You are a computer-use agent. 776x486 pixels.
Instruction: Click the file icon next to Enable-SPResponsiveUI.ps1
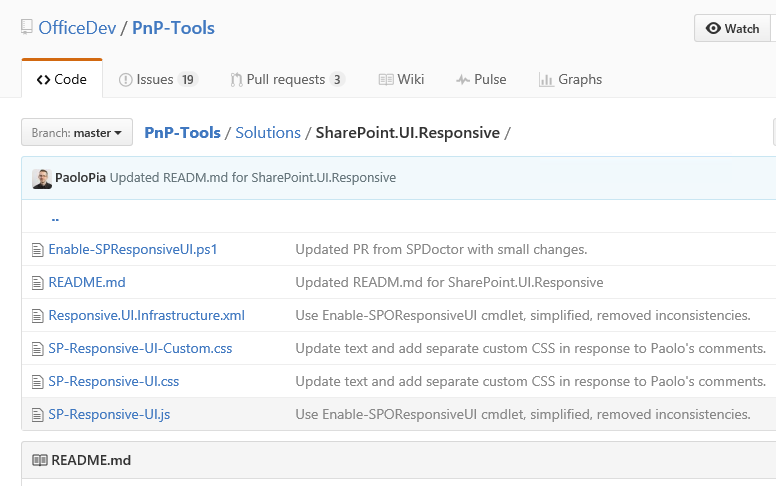click(x=38, y=250)
